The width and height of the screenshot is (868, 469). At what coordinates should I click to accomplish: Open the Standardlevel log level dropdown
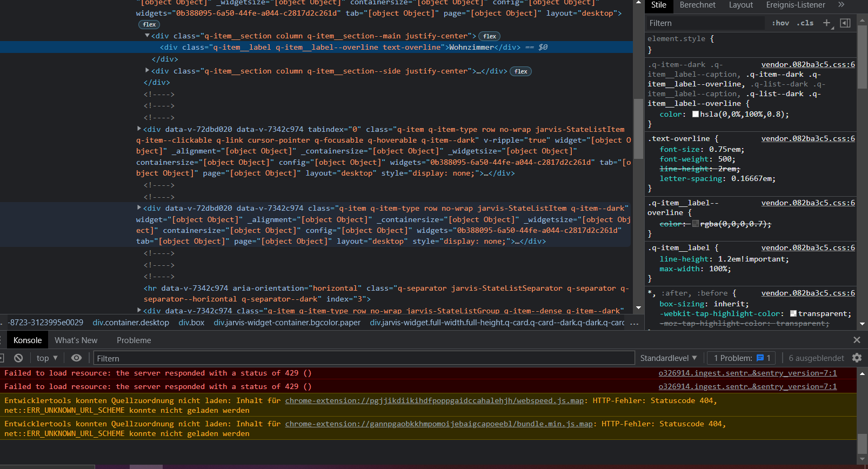point(669,358)
